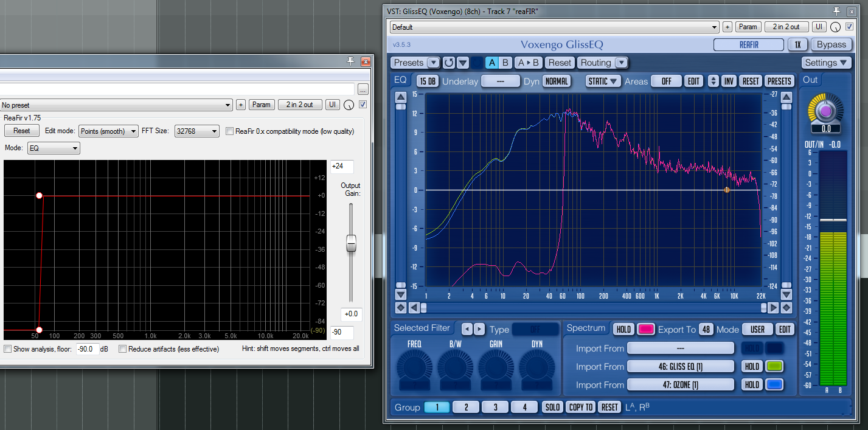
Task: Click the spectrum range up arrow at right of graph
Action: (x=786, y=97)
